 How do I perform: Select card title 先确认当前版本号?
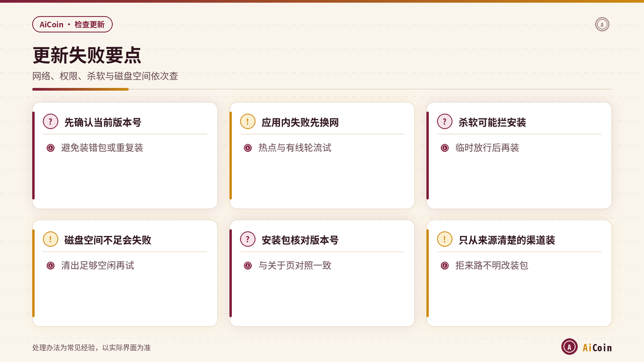coord(103,122)
